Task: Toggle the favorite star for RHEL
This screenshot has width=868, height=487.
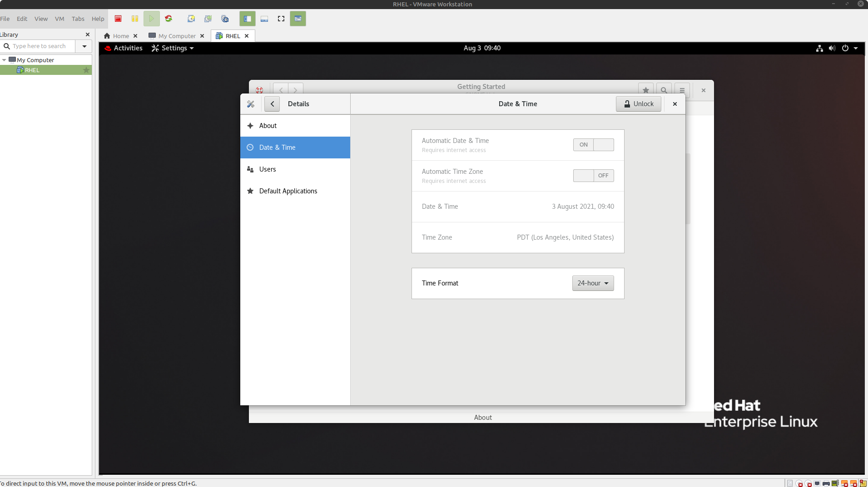Action: (x=86, y=70)
